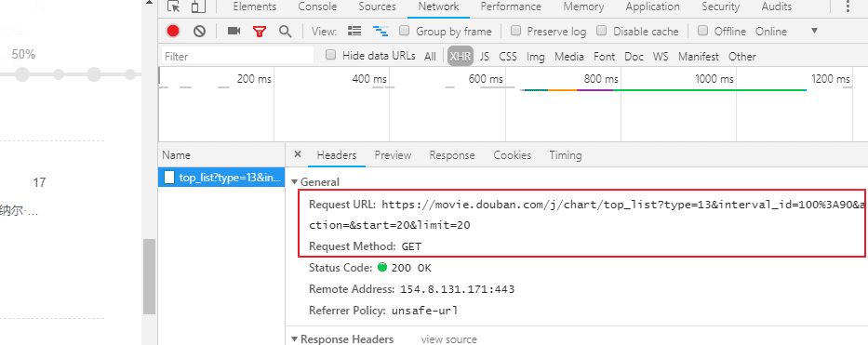
Task: Click view source next to Response Headers
Action: [x=449, y=339]
